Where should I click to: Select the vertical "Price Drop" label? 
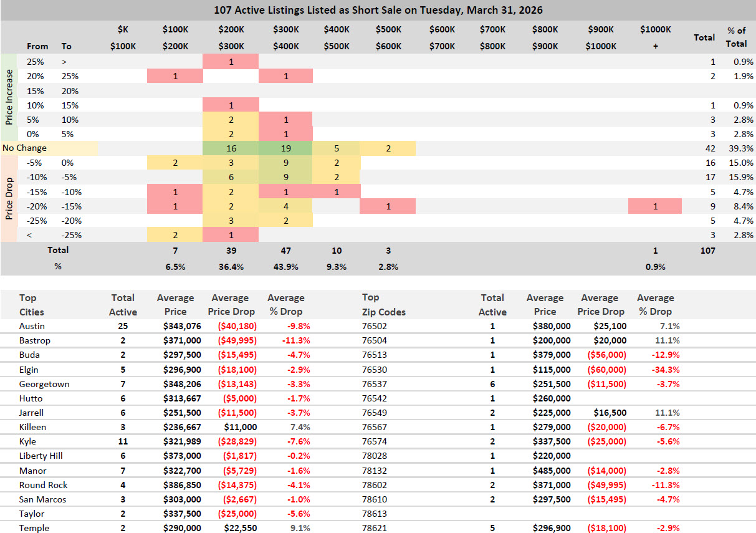coord(9,199)
